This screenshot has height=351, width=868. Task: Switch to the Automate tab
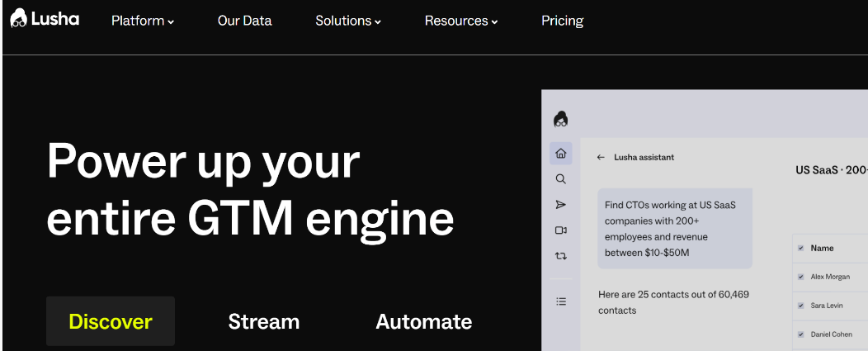(424, 321)
